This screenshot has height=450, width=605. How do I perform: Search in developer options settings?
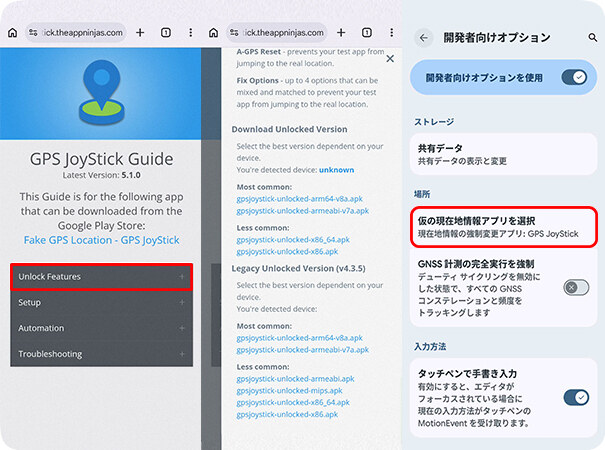tap(593, 37)
